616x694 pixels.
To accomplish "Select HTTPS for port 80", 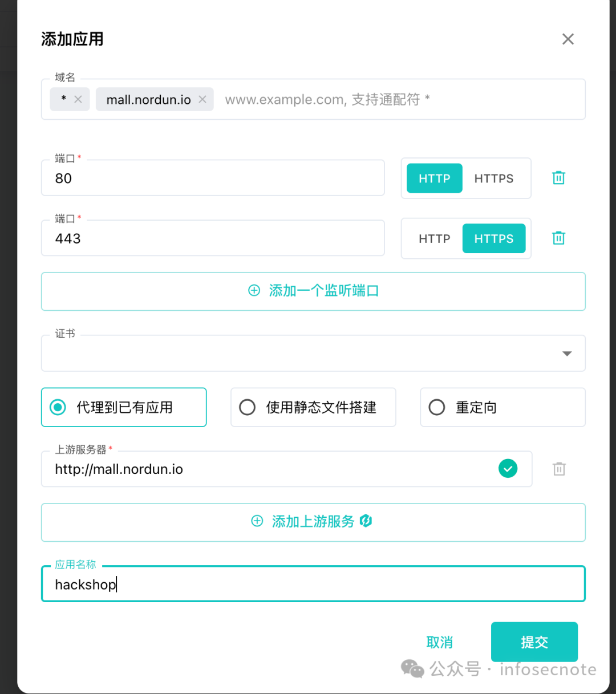I will tap(494, 178).
